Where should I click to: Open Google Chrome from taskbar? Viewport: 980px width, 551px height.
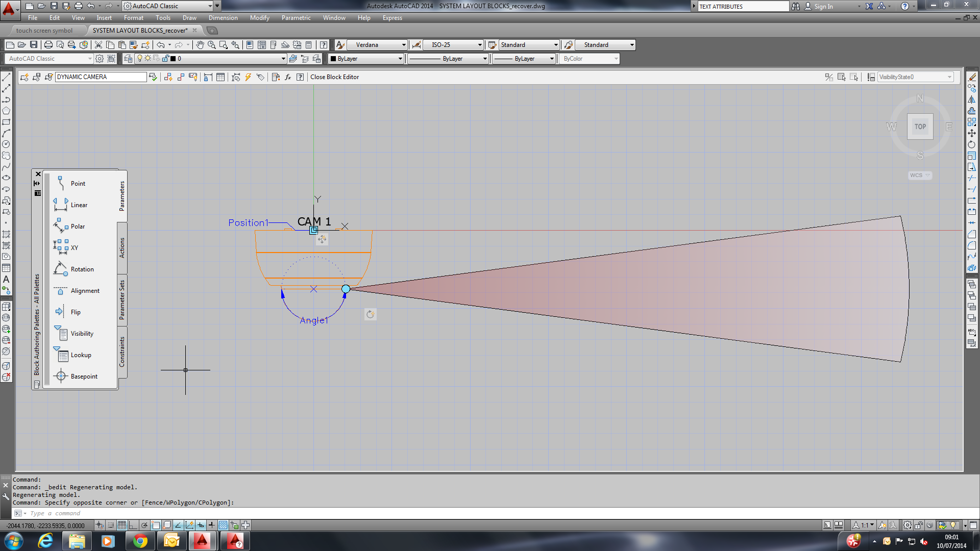click(x=140, y=541)
